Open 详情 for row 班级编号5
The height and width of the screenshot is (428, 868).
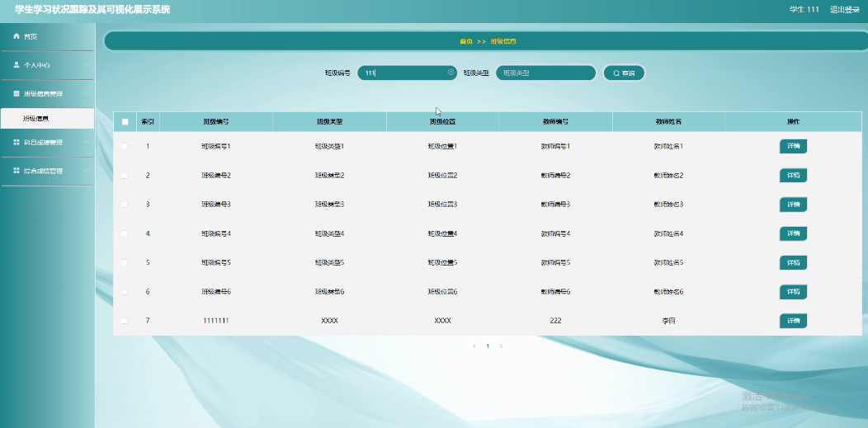click(793, 263)
